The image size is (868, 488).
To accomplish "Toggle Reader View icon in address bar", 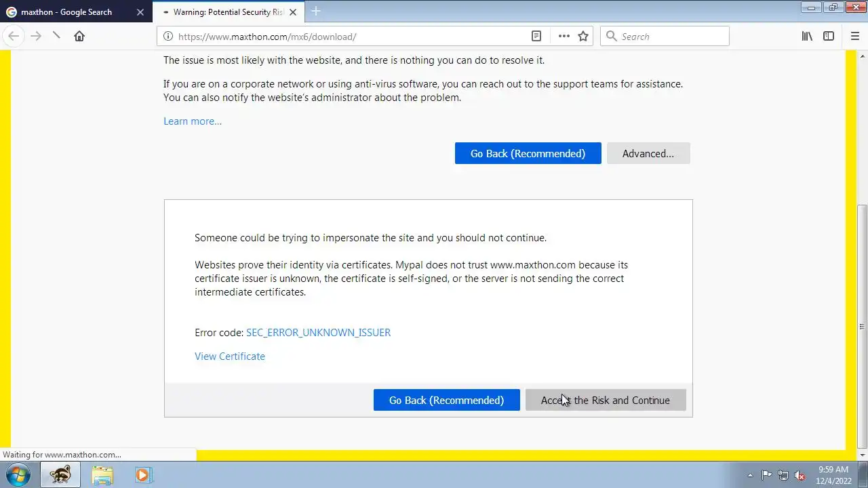I will pyautogui.click(x=536, y=37).
